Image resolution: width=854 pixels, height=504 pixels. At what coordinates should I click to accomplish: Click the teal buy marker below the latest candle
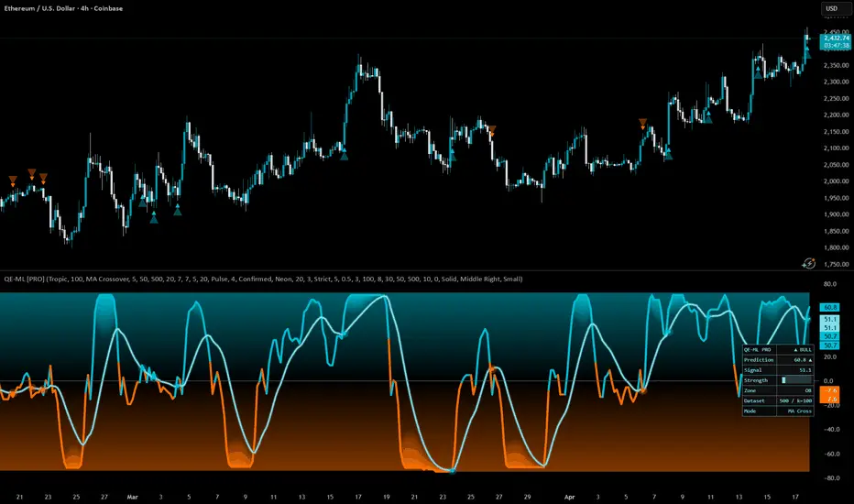point(807,52)
